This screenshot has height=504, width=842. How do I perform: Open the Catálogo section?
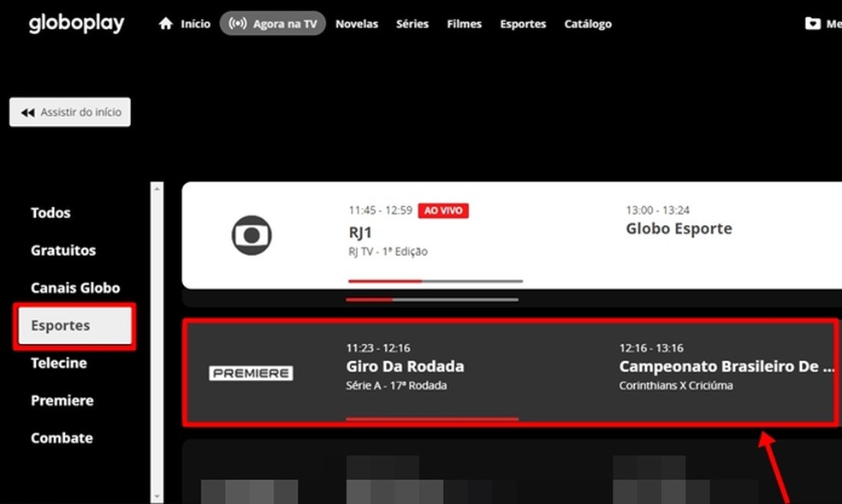(588, 24)
